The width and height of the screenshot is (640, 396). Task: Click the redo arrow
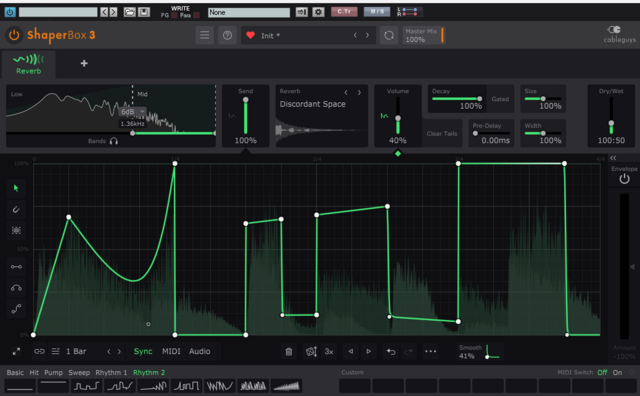408,352
